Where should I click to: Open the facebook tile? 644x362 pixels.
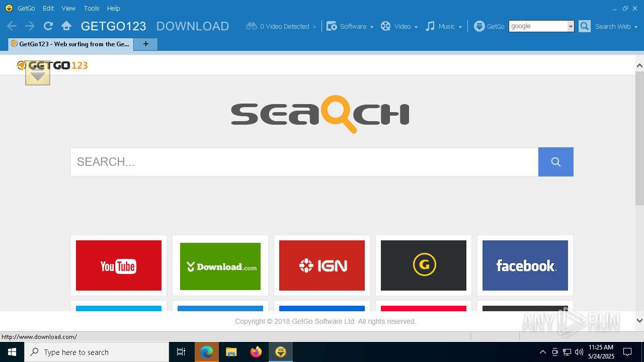pos(525,265)
